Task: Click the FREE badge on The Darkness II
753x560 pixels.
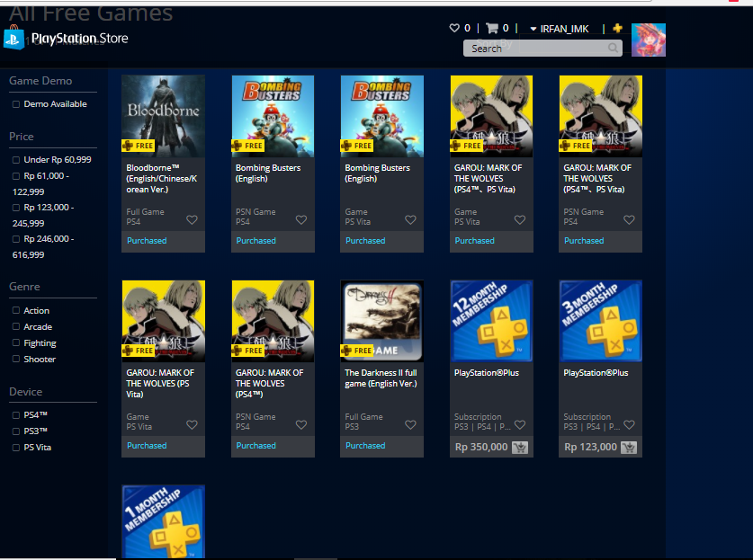Action: [357, 351]
